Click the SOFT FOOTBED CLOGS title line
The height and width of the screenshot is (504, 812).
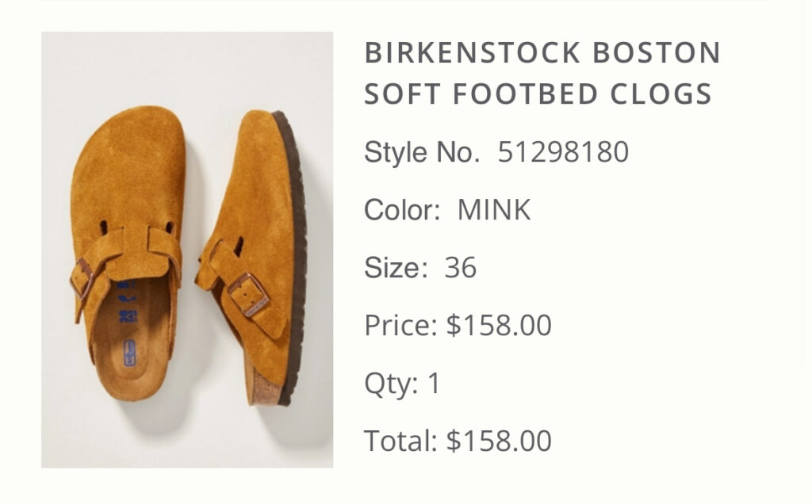pos(538,94)
